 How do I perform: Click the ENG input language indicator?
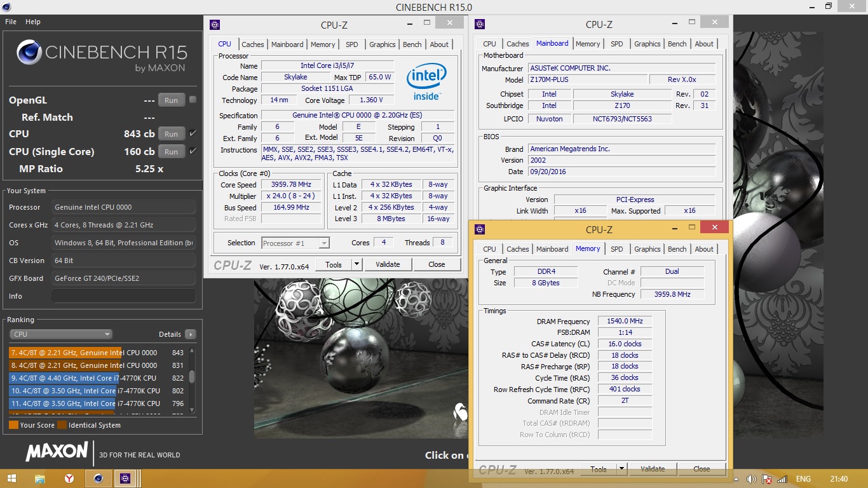click(803, 479)
